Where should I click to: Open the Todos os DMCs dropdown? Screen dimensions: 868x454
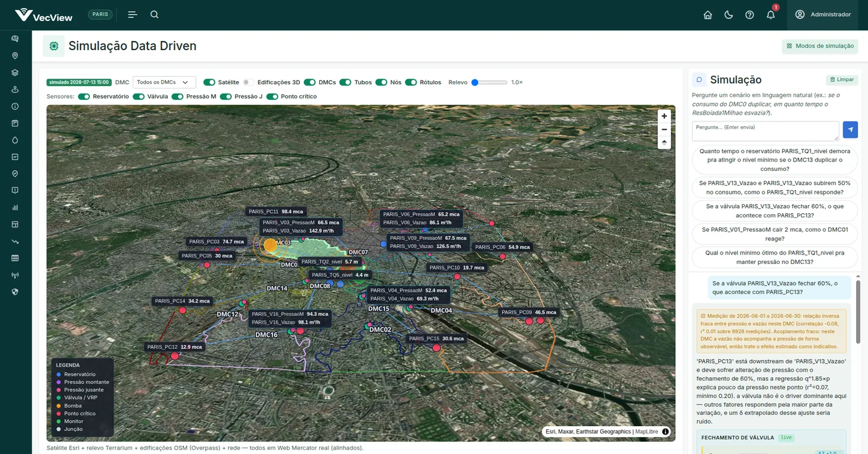(164, 82)
